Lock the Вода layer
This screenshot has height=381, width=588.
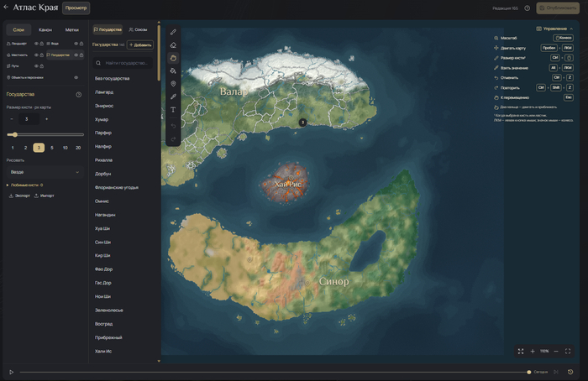tap(81, 44)
